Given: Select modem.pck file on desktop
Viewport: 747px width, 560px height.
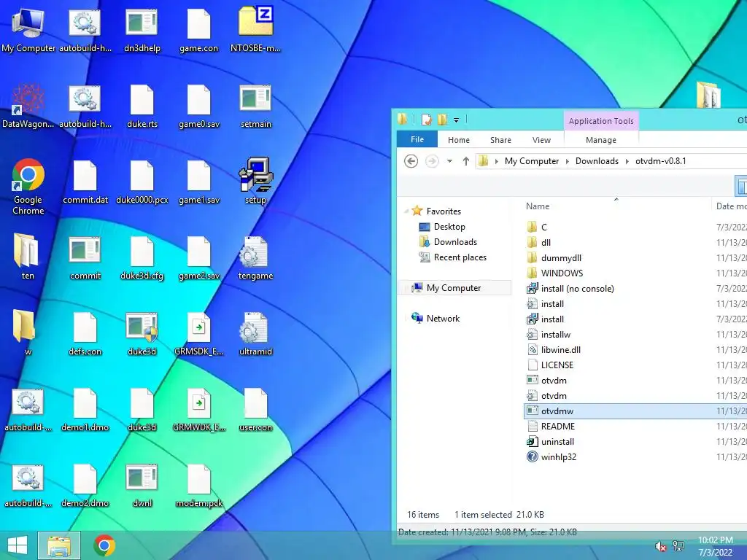Looking at the screenshot, I should 198,485.
